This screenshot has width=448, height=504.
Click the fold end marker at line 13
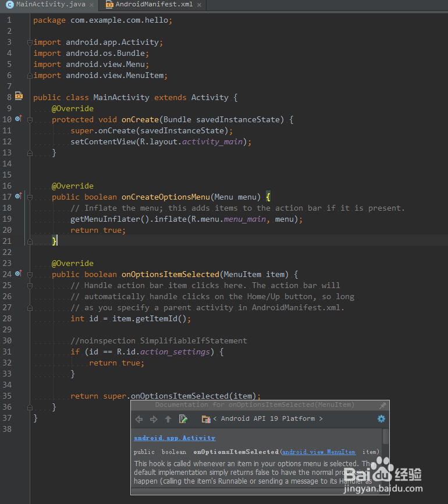click(x=30, y=153)
